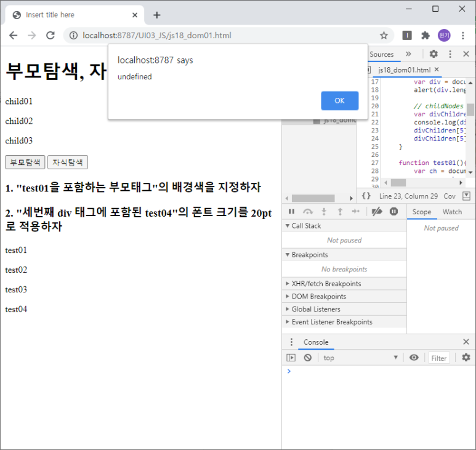Click the 'test01' paragraph text
This screenshot has width=476, height=450.
16,250
